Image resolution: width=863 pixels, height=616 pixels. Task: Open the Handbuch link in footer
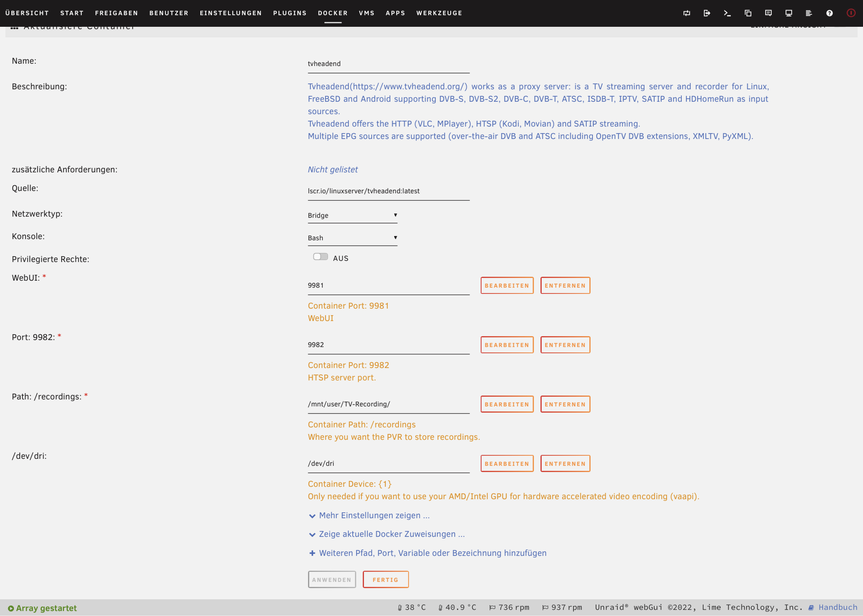tap(838, 608)
